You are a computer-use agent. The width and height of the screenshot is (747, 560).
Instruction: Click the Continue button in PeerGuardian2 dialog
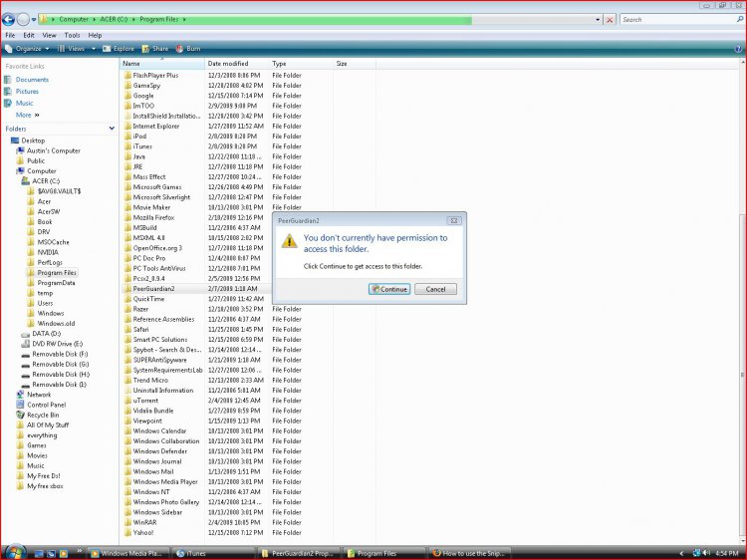coord(389,289)
